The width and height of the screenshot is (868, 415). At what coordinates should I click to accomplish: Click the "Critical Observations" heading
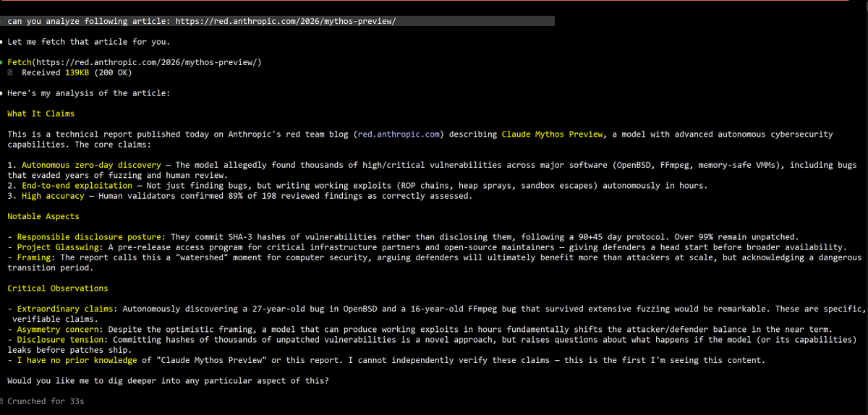coord(58,288)
